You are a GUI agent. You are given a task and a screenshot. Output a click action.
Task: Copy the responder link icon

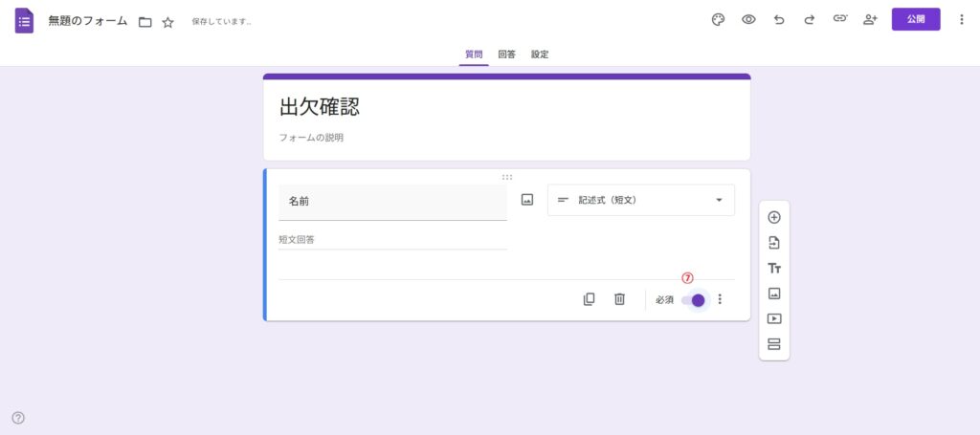click(x=840, y=19)
